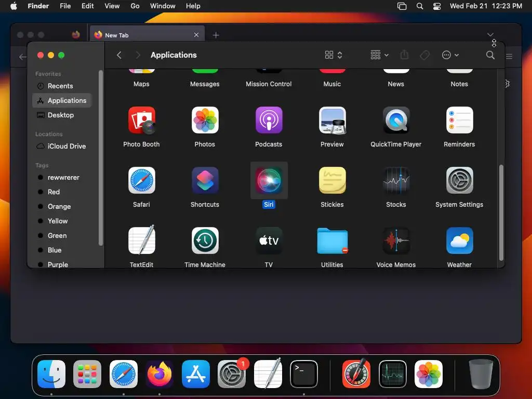Open App Store from the Dock
Screen dimensions: 532x399
(x=196, y=374)
